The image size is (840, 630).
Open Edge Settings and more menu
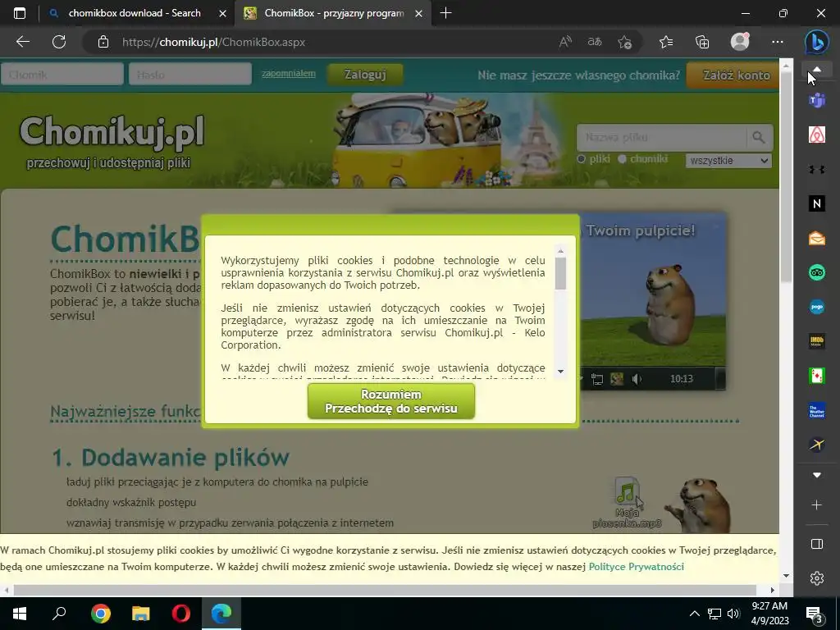(x=778, y=42)
